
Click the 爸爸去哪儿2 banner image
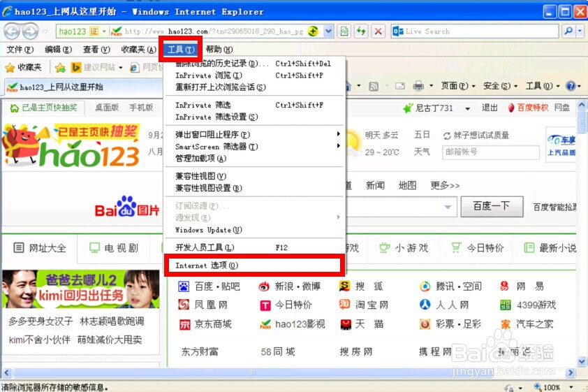coord(80,289)
